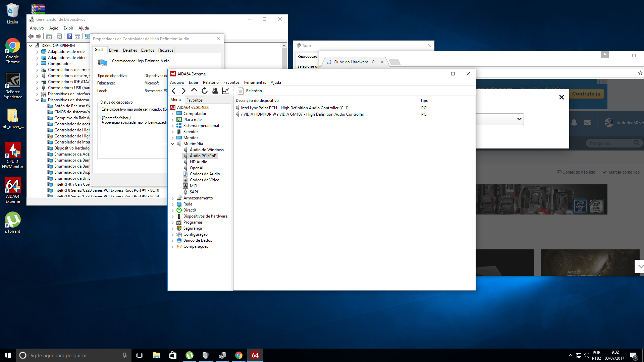Image resolution: width=644 pixels, height=362 pixels.
Task: Click Relatório button in AIDA64 toolbar
Action: pyautogui.click(x=250, y=91)
